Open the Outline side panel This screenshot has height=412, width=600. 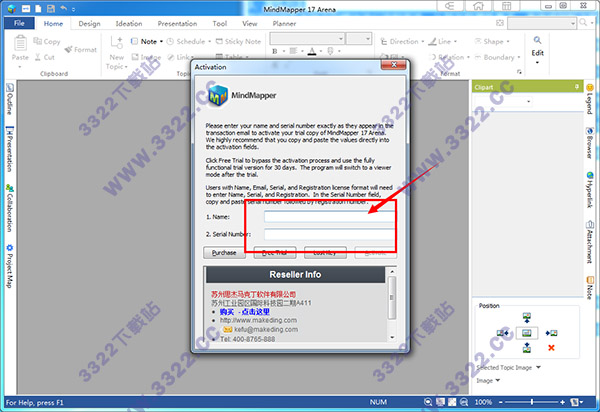pyautogui.click(x=10, y=99)
